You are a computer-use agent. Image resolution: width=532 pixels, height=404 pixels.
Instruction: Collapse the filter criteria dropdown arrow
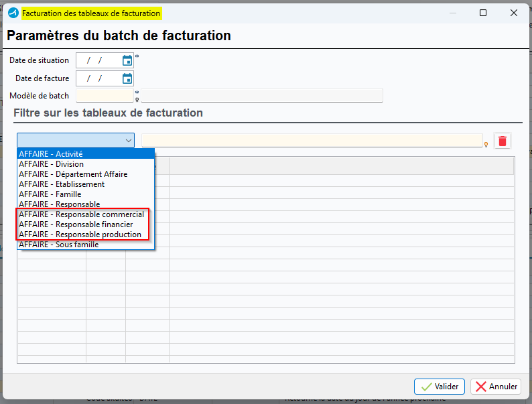128,141
